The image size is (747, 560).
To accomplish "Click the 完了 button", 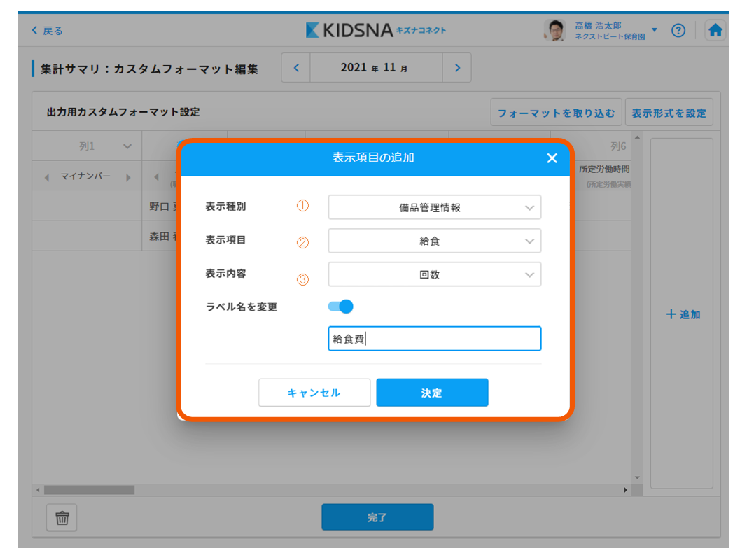I will 377,517.
